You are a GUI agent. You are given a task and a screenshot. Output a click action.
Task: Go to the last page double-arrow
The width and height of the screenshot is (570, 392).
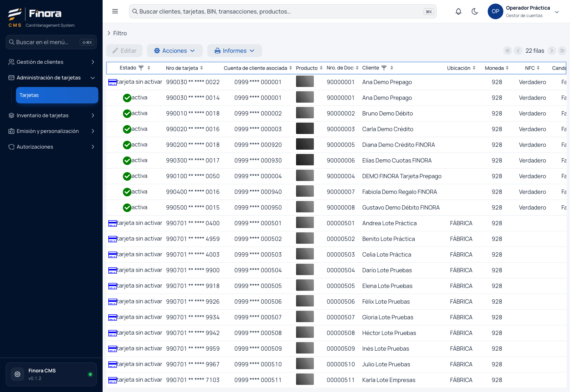(562, 51)
